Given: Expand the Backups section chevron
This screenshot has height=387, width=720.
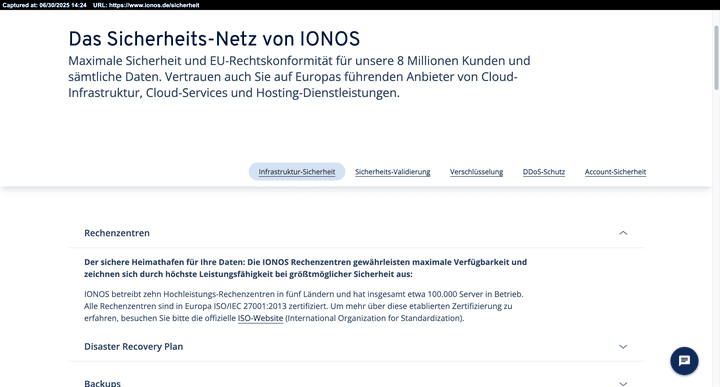Looking at the screenshot, I should click(x=623, y=383).
